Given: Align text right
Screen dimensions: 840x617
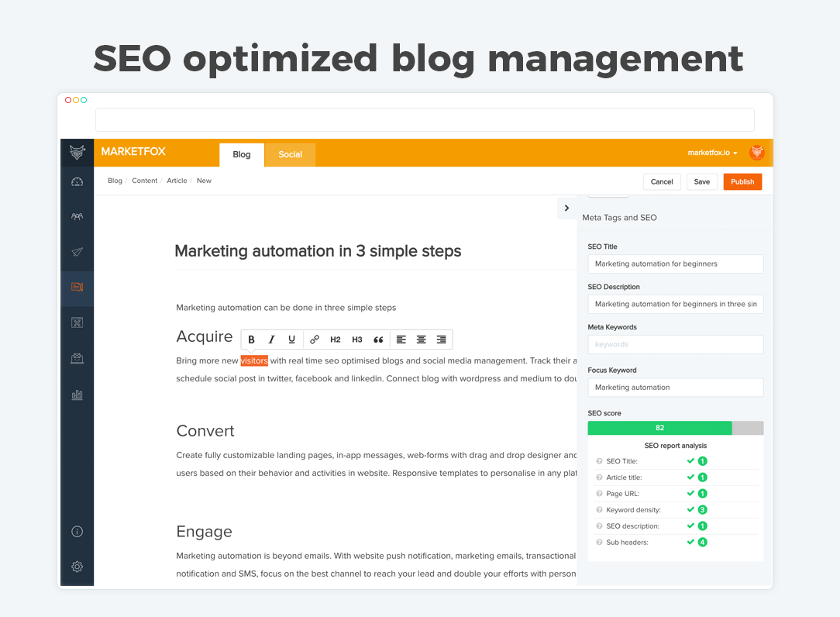Looking at the screenshot, I should (442, 340).
